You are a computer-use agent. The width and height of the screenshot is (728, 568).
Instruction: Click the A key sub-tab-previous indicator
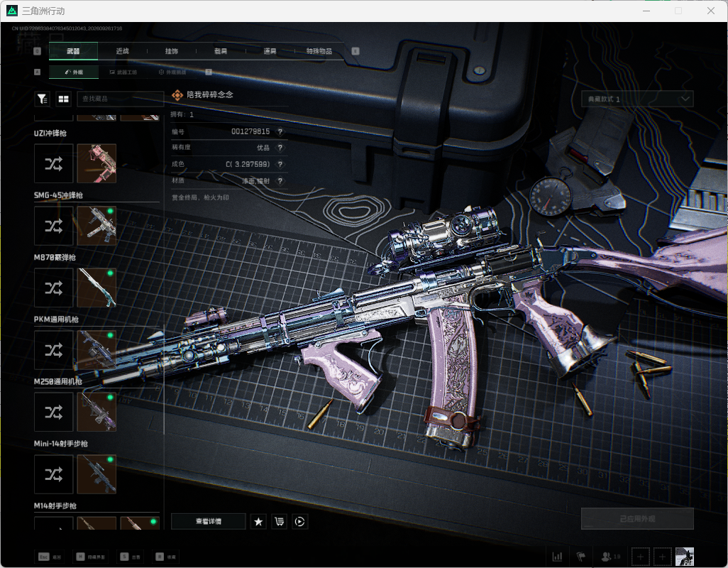(x=38, y=72)
